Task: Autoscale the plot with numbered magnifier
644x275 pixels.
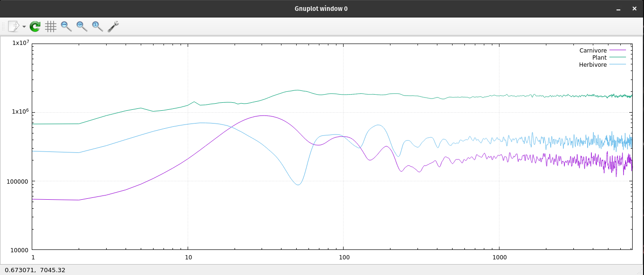Action: (98, 27)
